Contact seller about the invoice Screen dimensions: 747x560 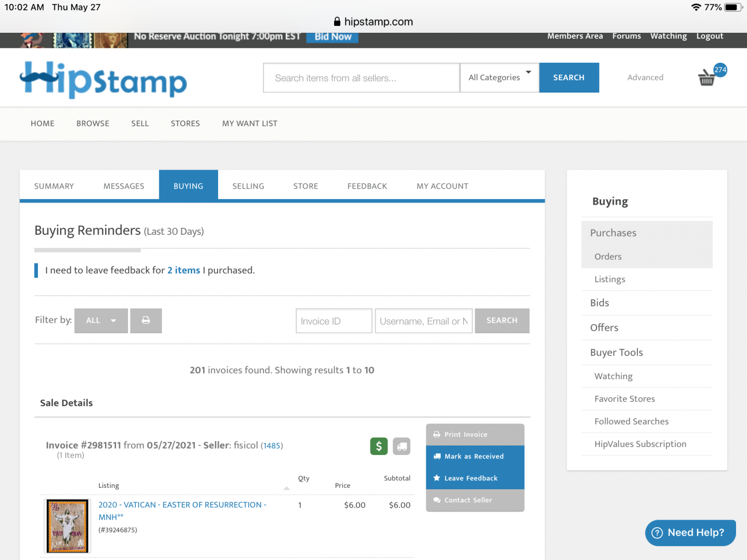475,500
